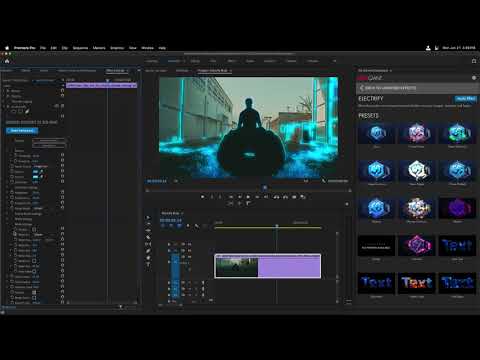
Task: Click the back to effects bar
Action: tap(417, 88)
